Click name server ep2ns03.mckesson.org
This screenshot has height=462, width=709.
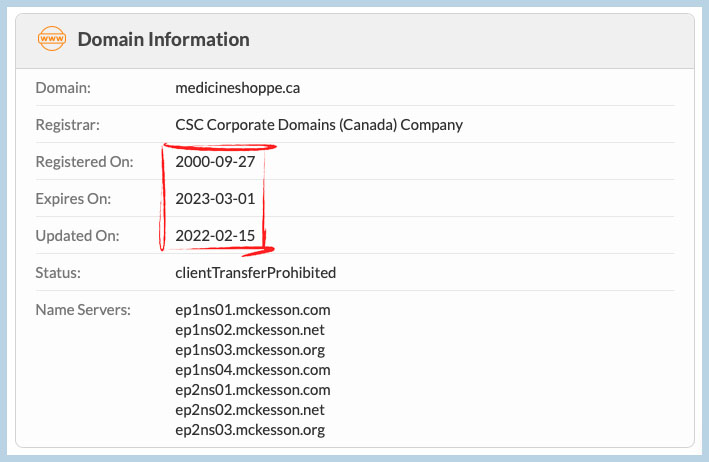250,429
